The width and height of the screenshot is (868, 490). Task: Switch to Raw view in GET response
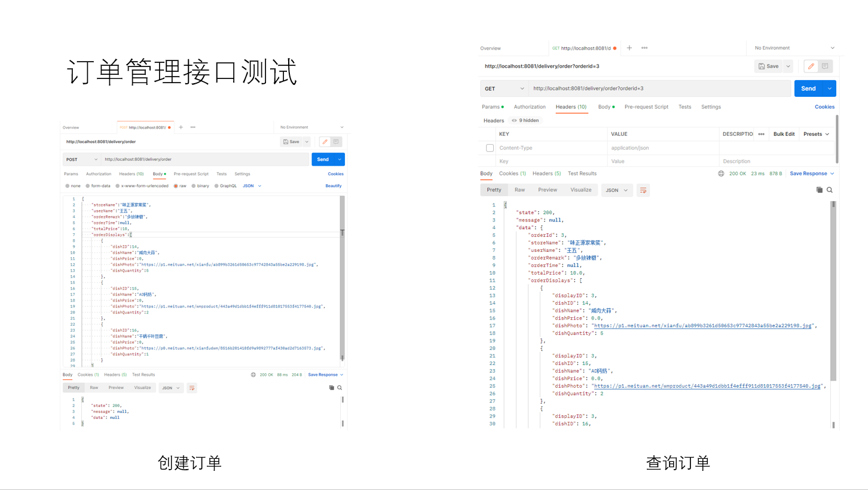[x=519, y=190]
